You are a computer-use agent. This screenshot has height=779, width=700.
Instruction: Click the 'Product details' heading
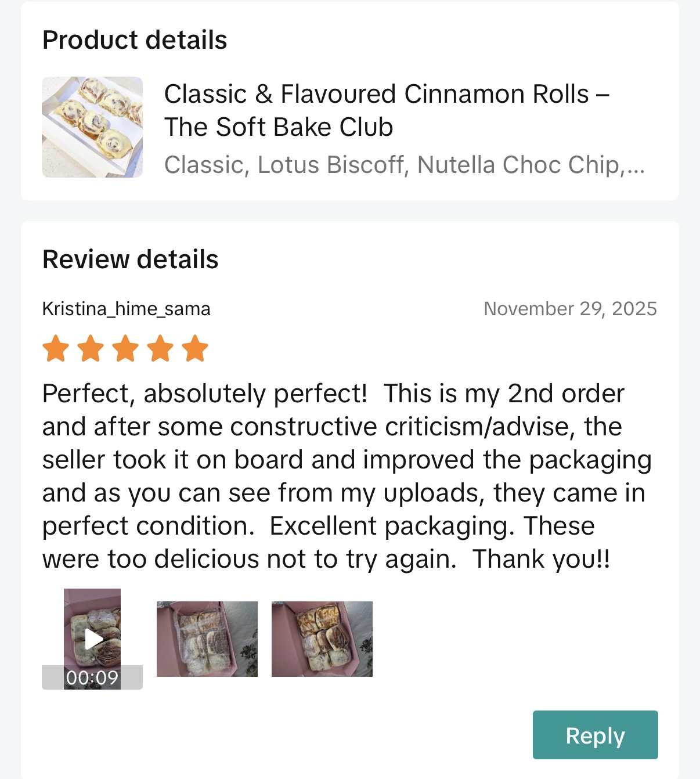click(135, 40)
